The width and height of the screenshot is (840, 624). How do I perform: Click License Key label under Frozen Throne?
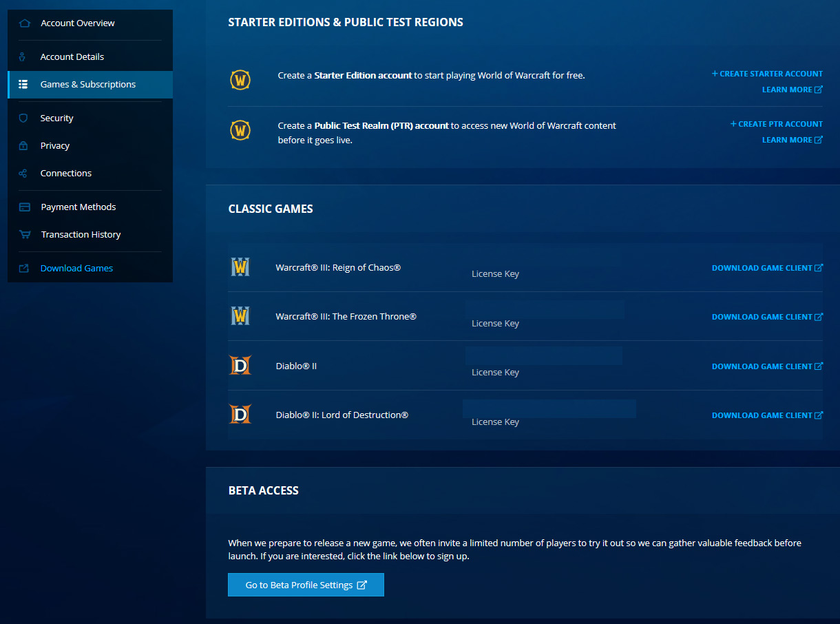tap(495, 324)
